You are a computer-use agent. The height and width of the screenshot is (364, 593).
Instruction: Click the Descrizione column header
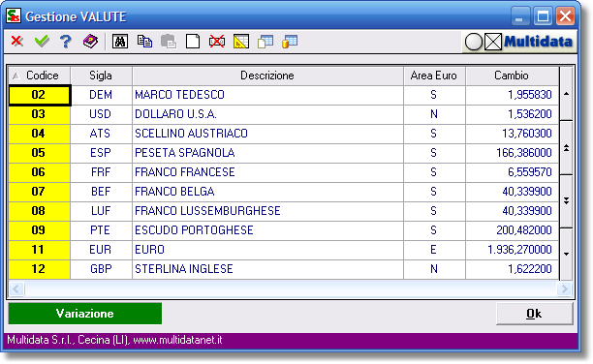267,76
